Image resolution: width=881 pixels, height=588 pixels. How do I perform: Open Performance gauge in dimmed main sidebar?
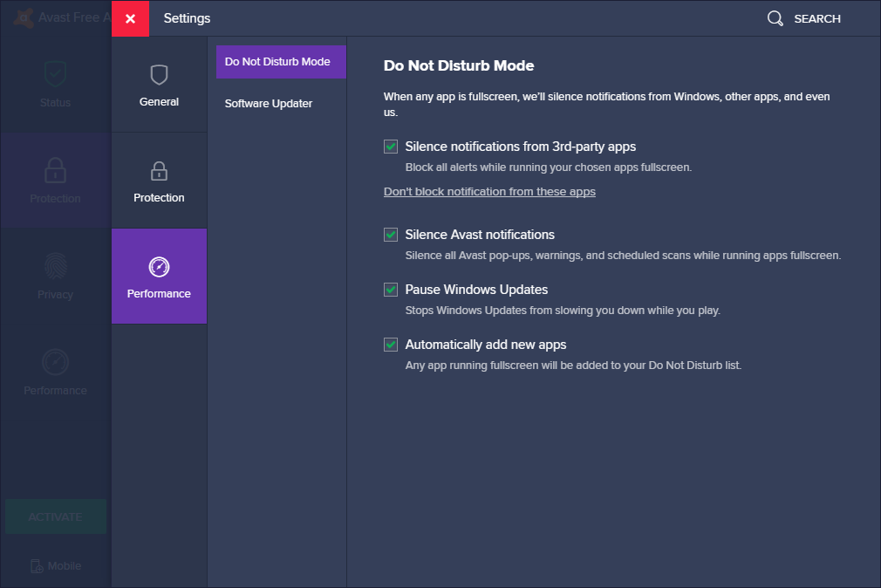[55, 363]
